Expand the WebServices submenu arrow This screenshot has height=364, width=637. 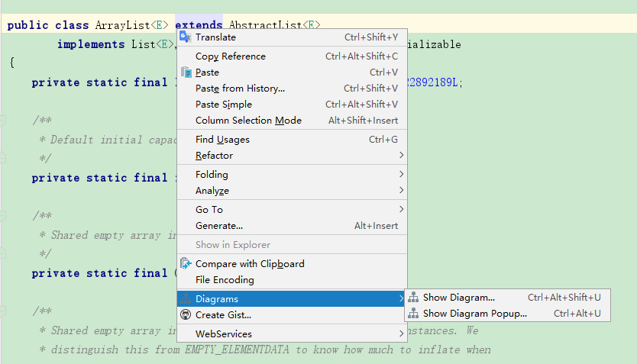click(401, 333)
